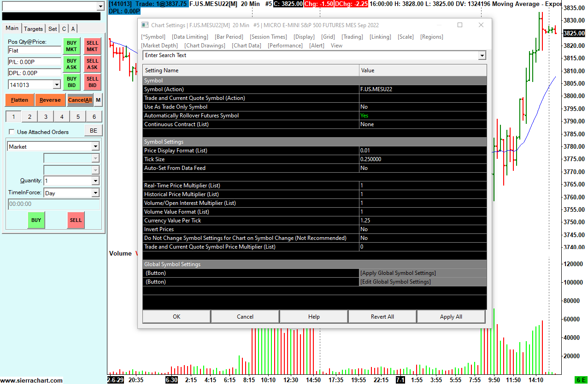
Task: Click SELL ASK button
Action: [x=93, y=64]
